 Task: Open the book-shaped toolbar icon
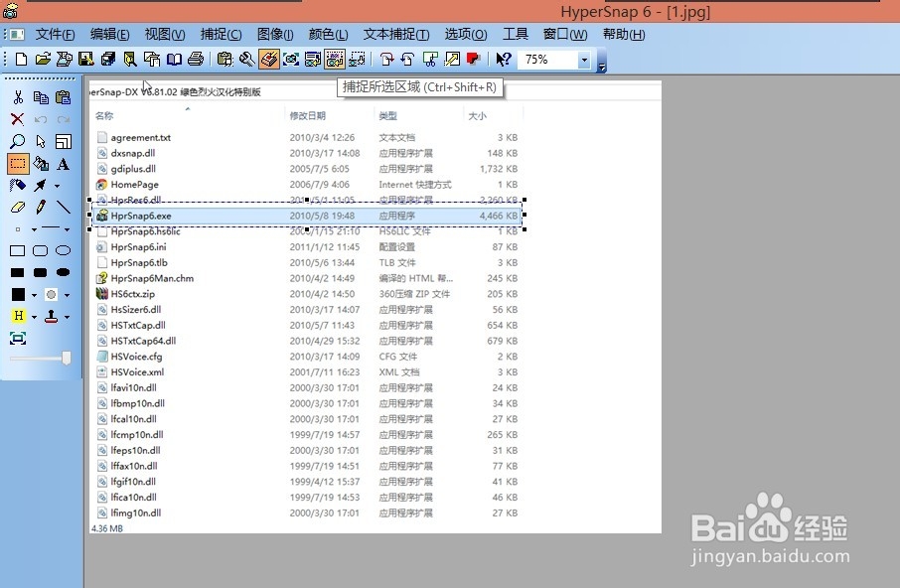pos(174,59)
